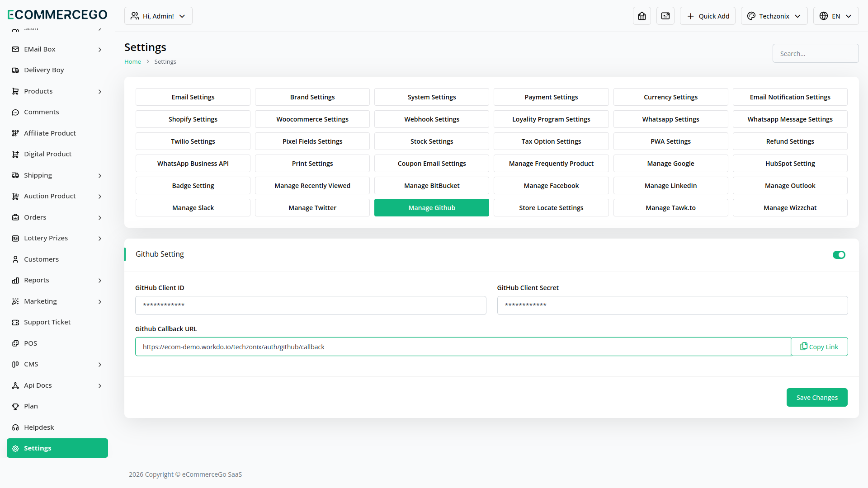
Task: Open the Email Settings tab
Action: point(193,97)
